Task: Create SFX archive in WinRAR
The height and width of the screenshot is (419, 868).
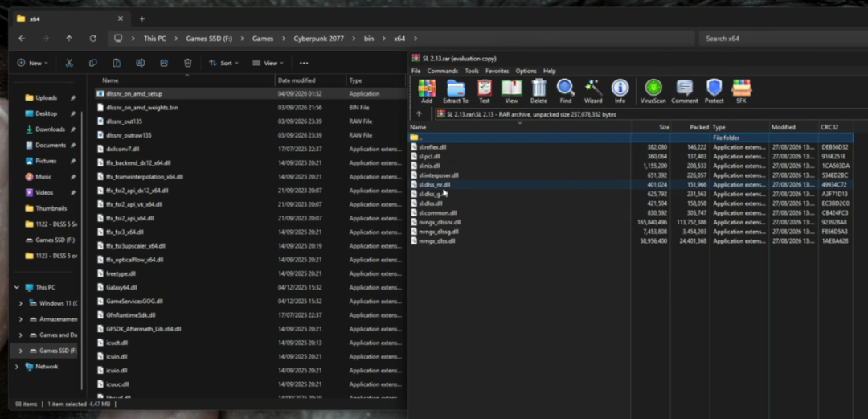Action: (x=741, y=92)
